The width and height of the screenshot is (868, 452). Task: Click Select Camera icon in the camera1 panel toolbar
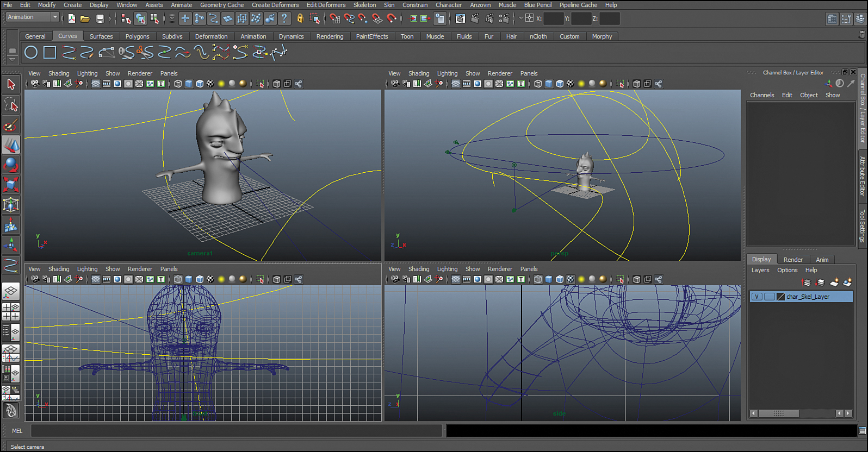(35, 84)
